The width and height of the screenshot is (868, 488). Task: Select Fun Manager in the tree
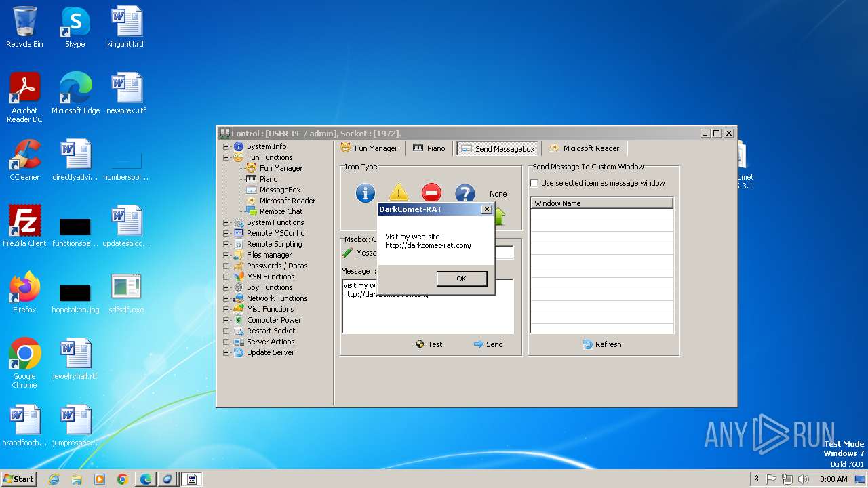(281, 168)
